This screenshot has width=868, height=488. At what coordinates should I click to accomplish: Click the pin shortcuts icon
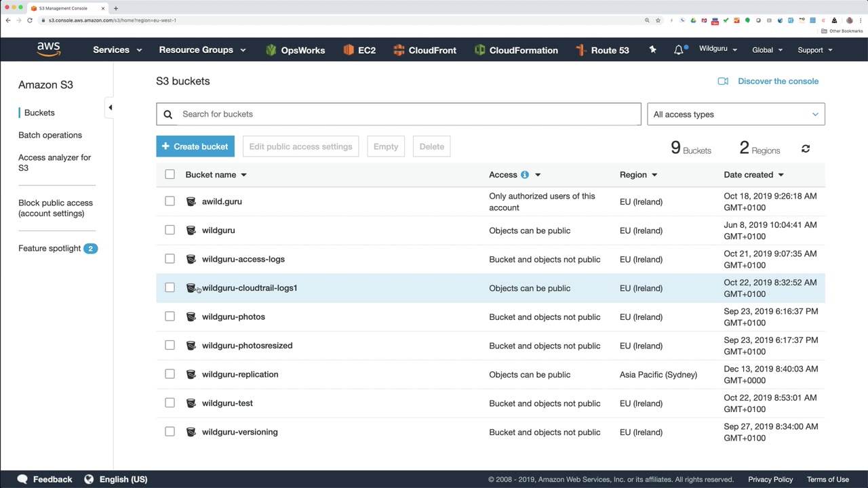(652, 49)
